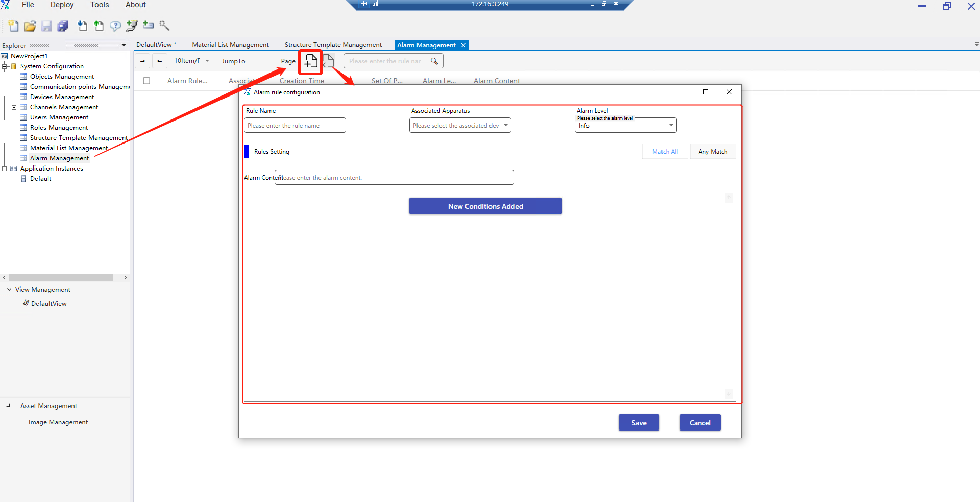Click the application logo icon in the menu bar
The width and height of the screenshot is (980, 502).
[5, 5]
